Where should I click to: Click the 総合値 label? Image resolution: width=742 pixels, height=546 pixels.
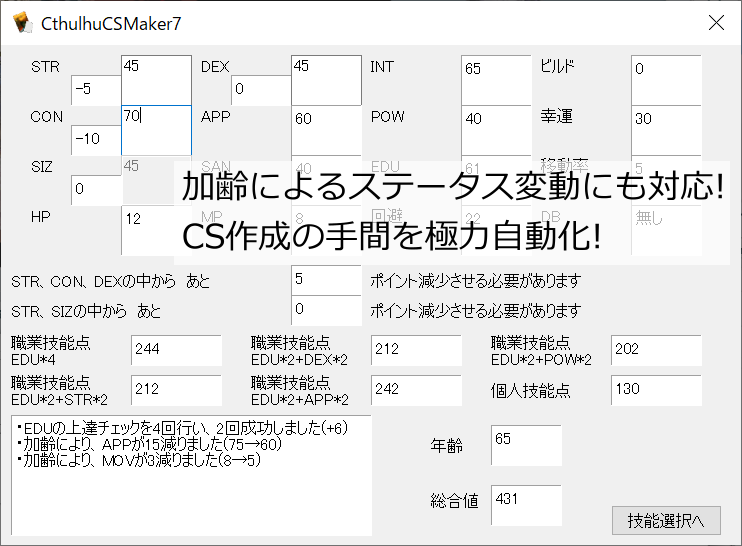[x=454, y=501]
